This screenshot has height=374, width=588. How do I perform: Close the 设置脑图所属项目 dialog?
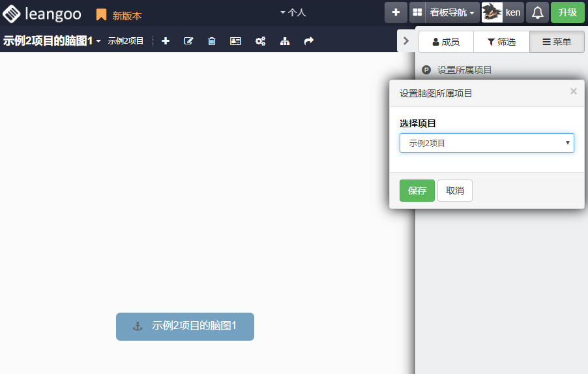pyautogui.click(x=574, y=91)
